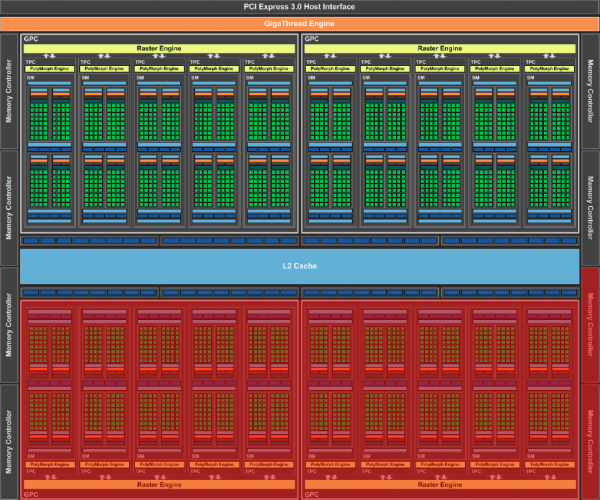Image resolution: width=600 pixels, height=500 pixels.
Task: Select the upper red Memory Controller on the right
Action: 590,338
